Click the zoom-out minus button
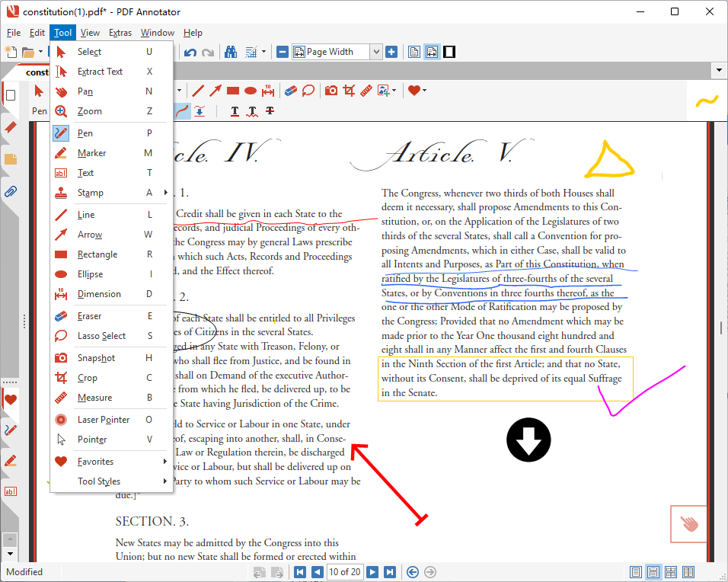Viewport: 728px width, 582px height. tap(283, 52)
